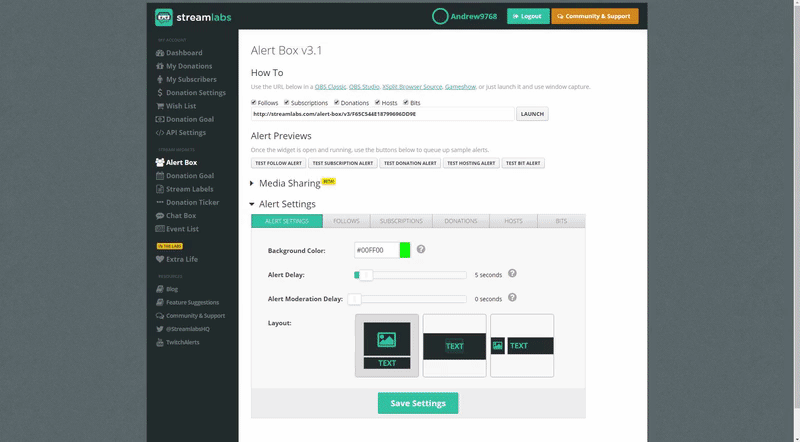Open Community & Support in the sidebar

[x=190, y=315]
